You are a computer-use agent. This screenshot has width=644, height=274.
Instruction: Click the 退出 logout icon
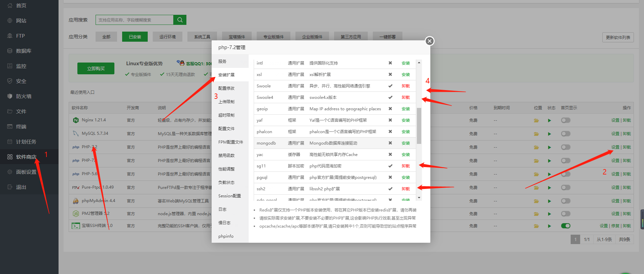[x=10, y=187]
